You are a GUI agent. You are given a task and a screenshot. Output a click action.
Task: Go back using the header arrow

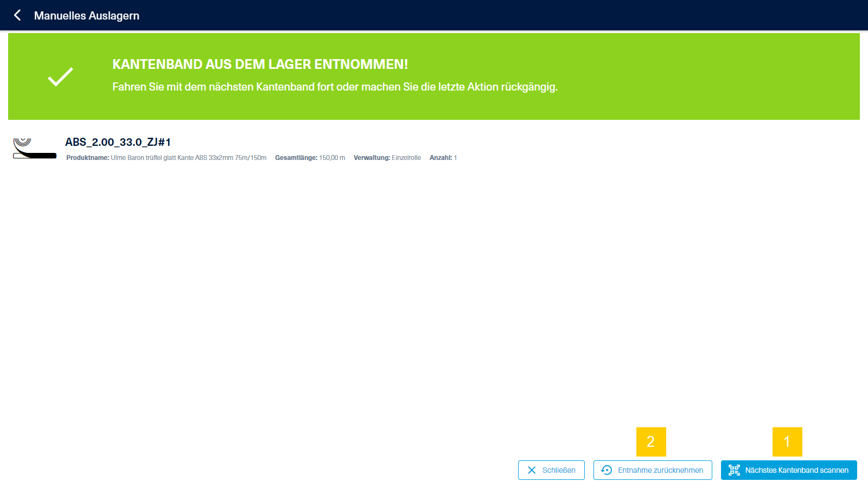[x=17, y=15]
